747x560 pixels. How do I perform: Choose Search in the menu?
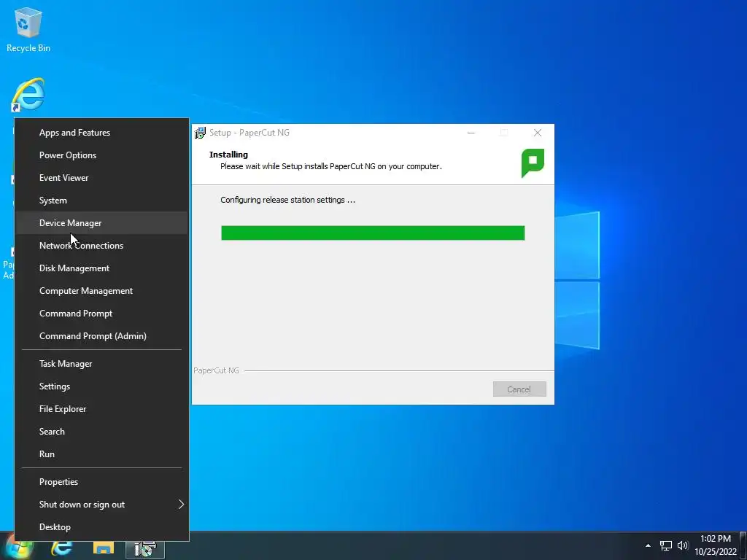pyautogui.click(x=102, y=432)
